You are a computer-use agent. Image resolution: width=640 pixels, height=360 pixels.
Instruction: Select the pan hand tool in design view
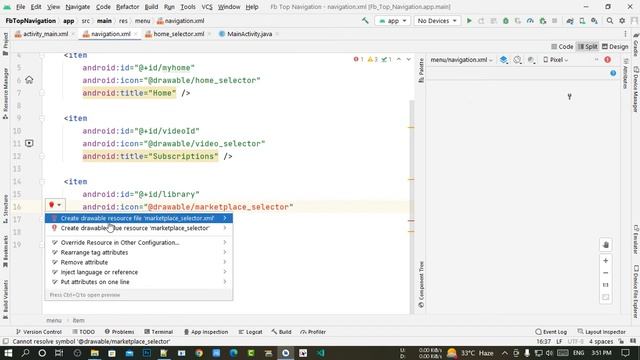point(606,245)
